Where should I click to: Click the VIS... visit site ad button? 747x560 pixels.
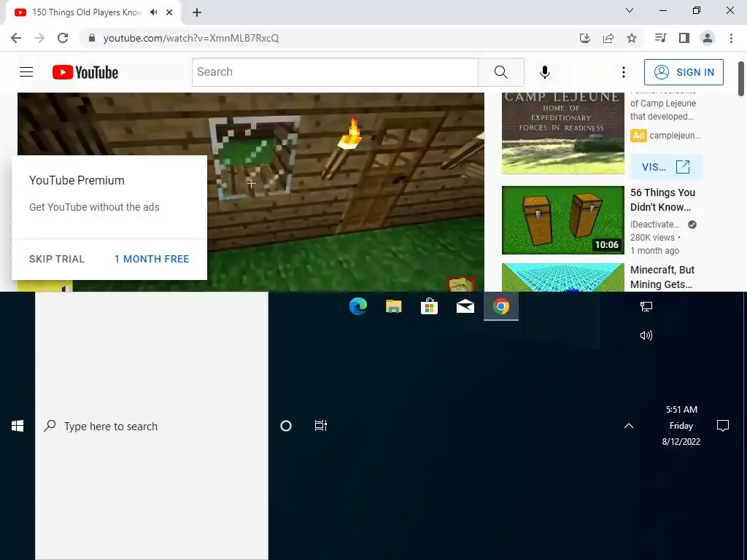(x=666, y=167)
